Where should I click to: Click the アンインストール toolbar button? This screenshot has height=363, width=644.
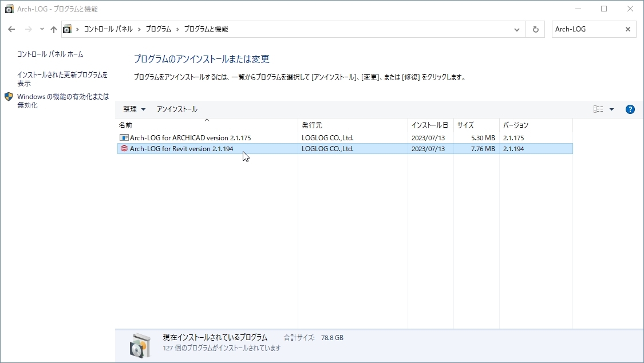click(x=177, y=109)
